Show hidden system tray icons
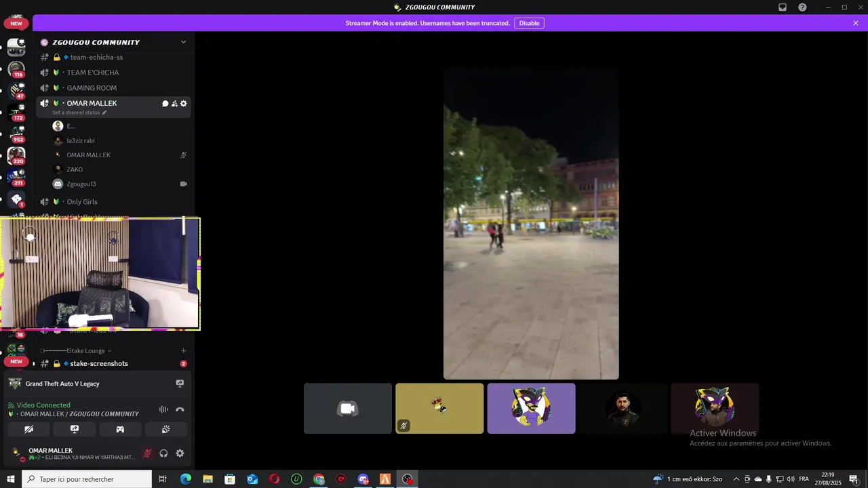Screen dimensions: 868x488 tap(736, 479)
